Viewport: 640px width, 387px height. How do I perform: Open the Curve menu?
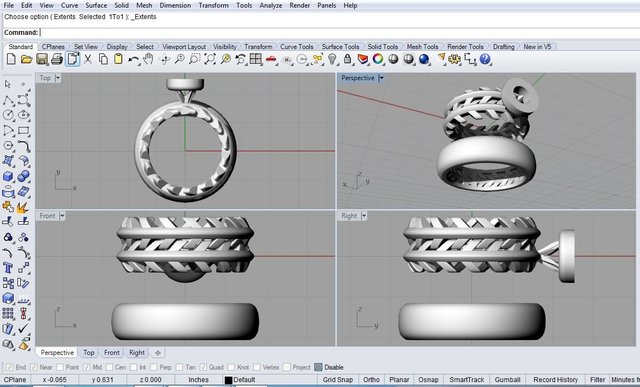tap(69, 5)
